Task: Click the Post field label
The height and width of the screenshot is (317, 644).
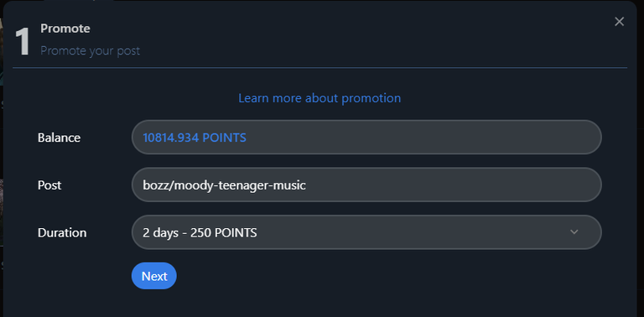Action: tap(49, 185)
